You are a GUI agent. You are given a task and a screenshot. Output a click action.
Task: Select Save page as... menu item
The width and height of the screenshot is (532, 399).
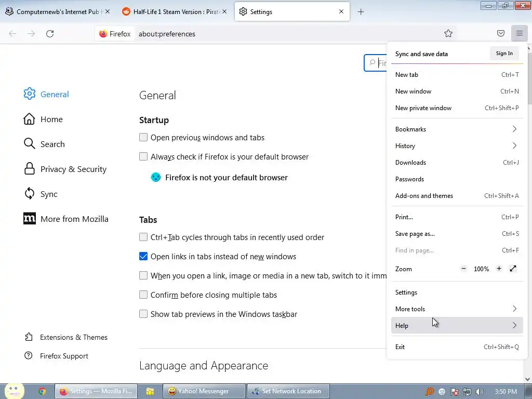(x=457, y=233)
